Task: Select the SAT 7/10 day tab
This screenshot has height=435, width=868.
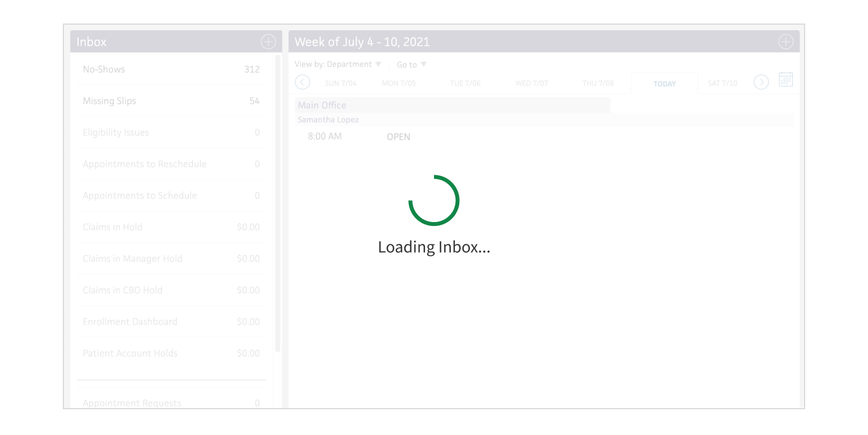Action: (723, 83)
